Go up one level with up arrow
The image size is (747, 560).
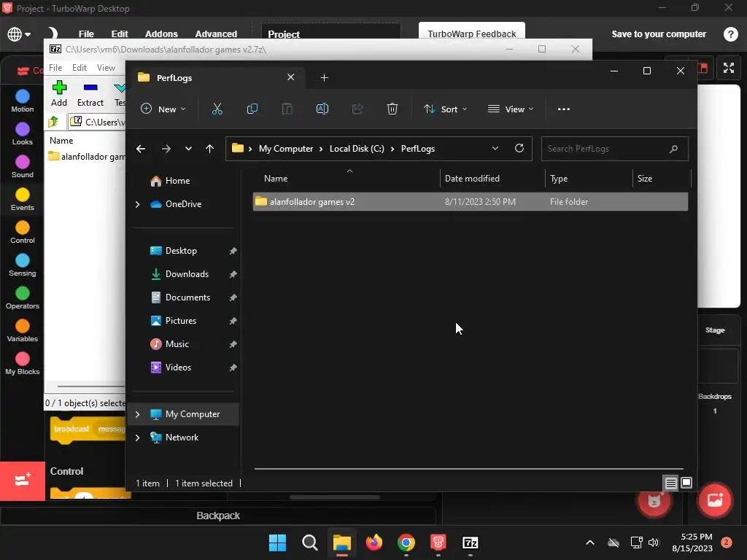209,149
